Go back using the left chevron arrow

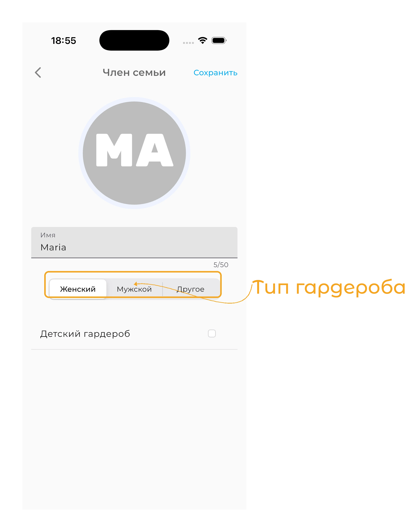38,73
